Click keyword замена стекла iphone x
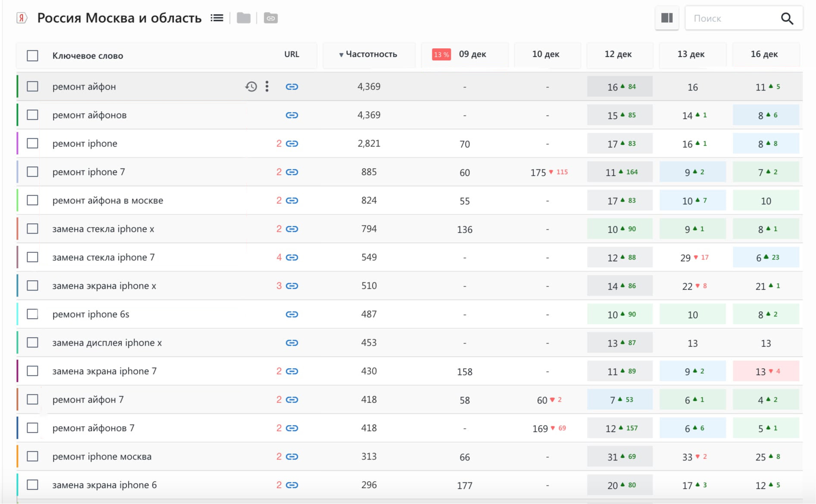816x504 pixels. coord(103,229)
